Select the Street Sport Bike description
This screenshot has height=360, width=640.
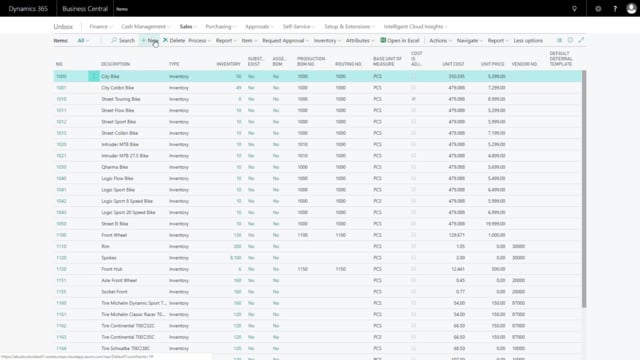(x=118, y=122)
